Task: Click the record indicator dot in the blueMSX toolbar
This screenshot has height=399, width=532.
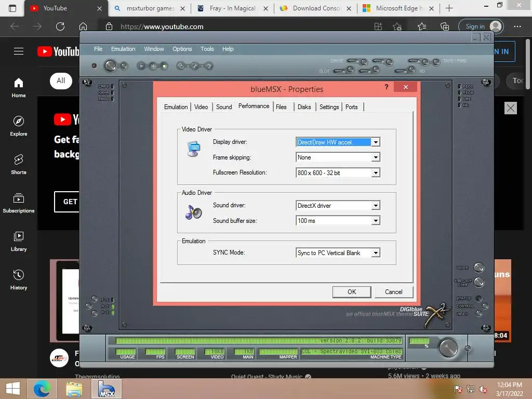Action: [94, 66]
